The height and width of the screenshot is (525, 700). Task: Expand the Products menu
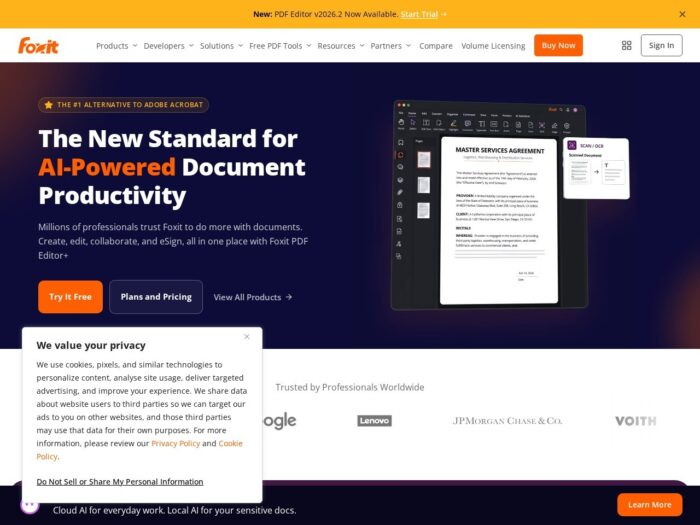point(117,46)
